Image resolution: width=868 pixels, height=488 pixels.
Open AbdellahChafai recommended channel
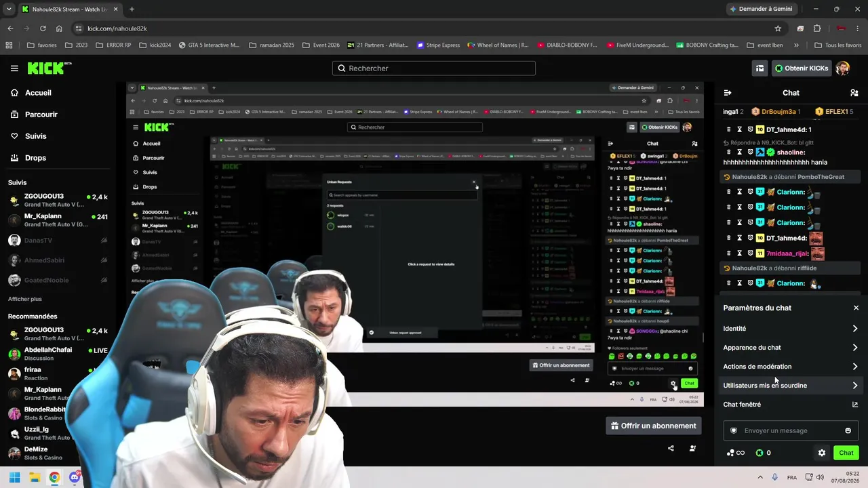tap(58, 354)
